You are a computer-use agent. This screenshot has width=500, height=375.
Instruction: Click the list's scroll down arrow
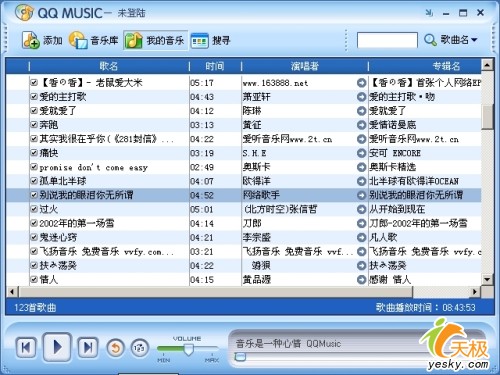point(487,279)
